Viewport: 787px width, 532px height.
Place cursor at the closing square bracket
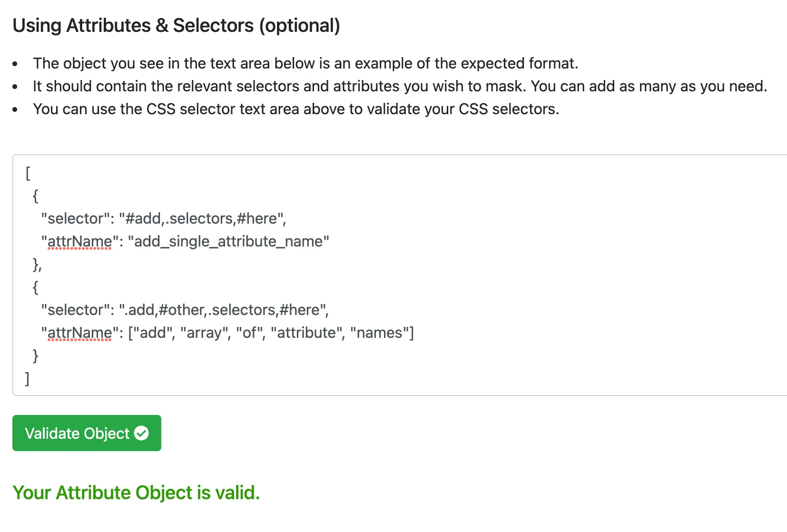pos(27,378)
